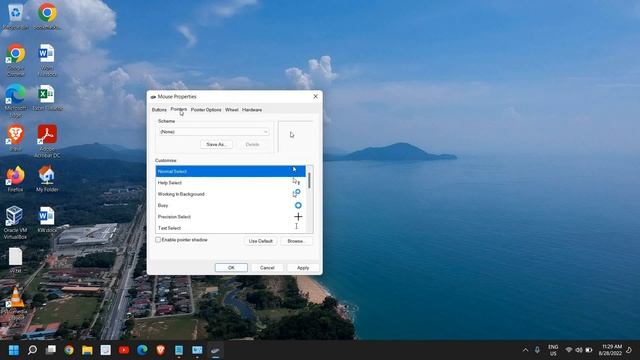Open the Pointers tab
Viewport: 640px width, 360px height.
point(178,109)
